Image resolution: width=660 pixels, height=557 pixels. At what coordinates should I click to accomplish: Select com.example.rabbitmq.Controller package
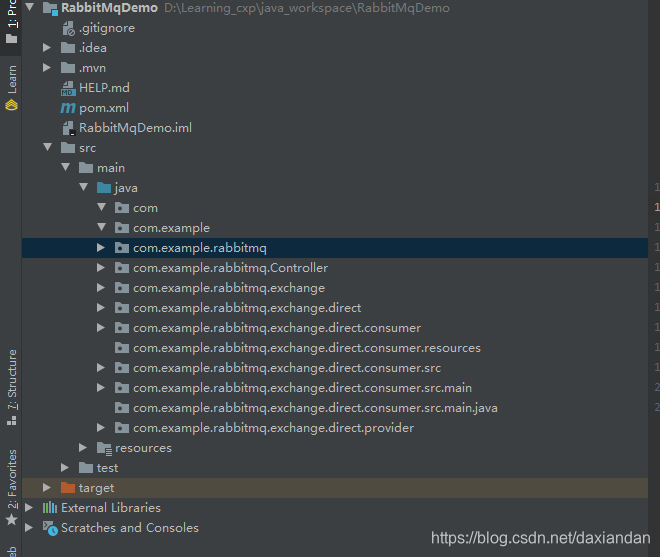point(230,267)
